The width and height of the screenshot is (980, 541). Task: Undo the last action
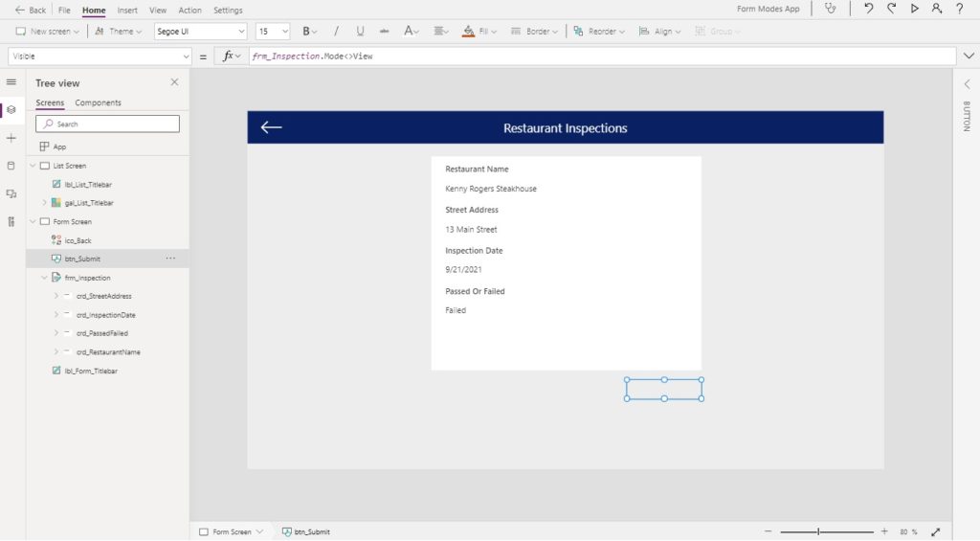868,9
